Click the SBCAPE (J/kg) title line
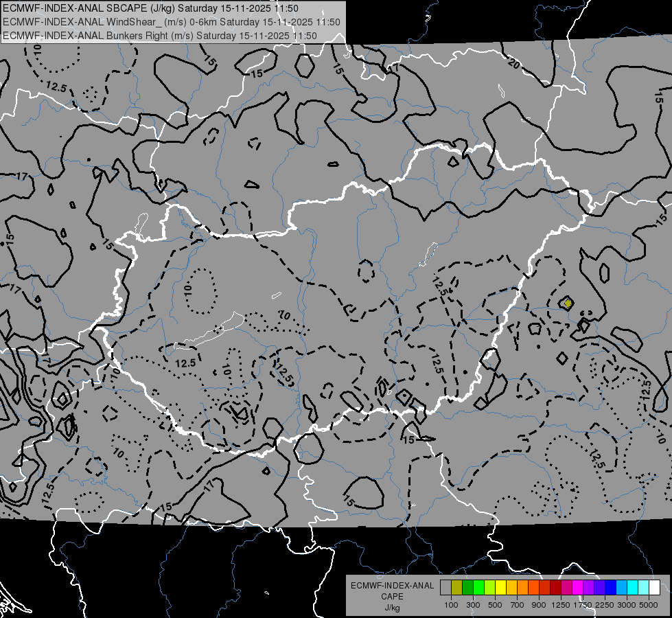The width and height of the screenshot is (672, 618). (x=150, y=8)
